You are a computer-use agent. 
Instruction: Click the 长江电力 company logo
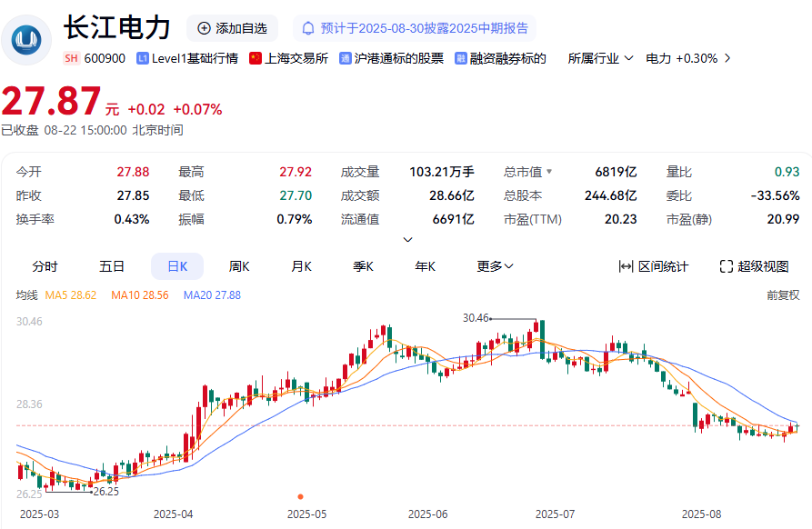click(26, 40)
